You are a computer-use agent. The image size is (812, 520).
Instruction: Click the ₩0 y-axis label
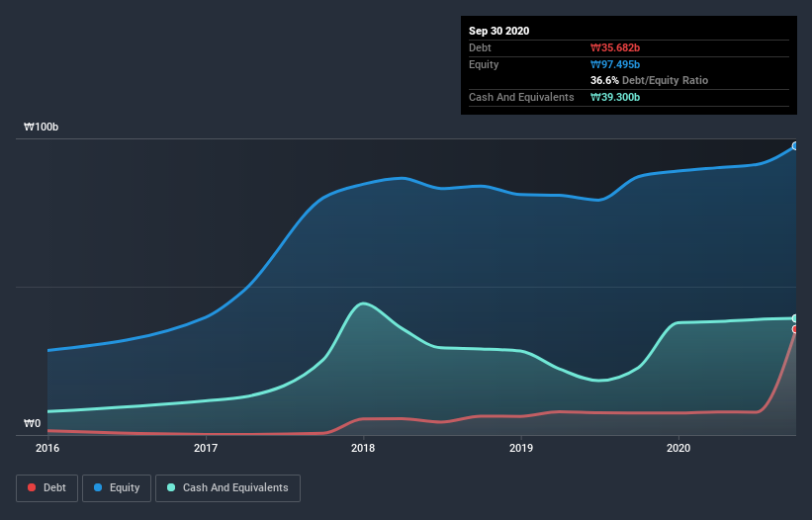pyautogui.click(x=32, y=423)
